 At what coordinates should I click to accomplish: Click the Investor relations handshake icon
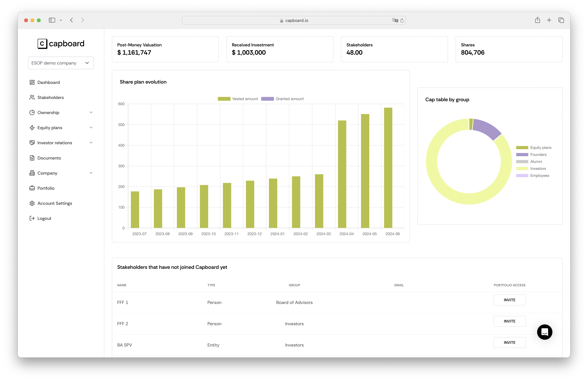(32, 143)
